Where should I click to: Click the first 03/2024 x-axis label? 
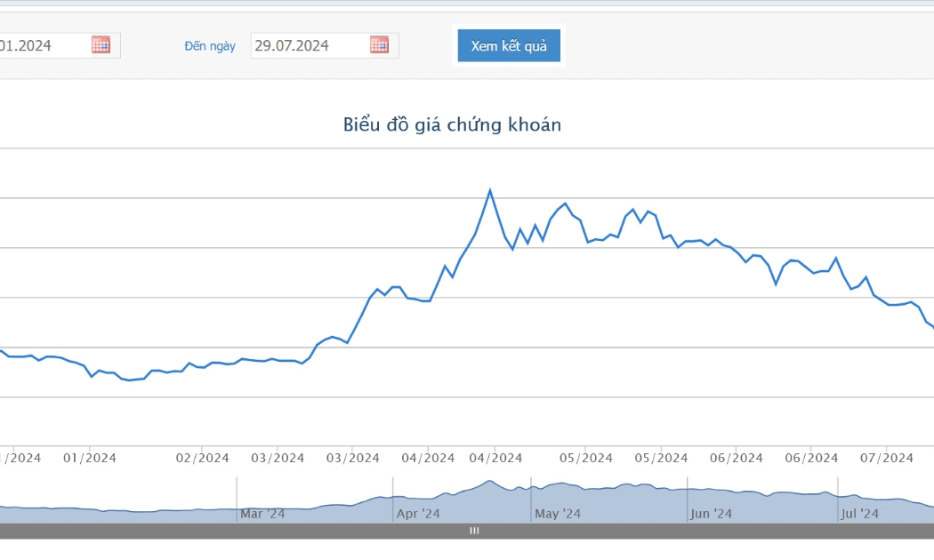(278, 459)
